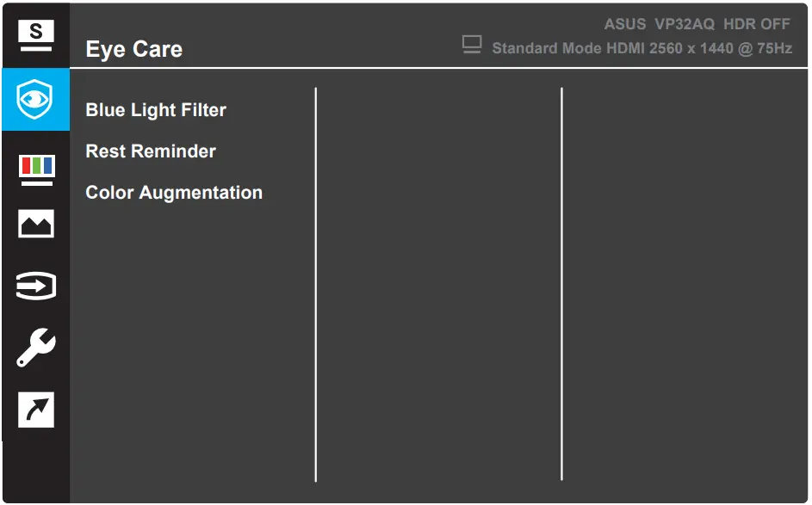The height and width of the screenshot is (505, 812).
Task: Select the Shortcut arrow icon
Action: tap(35, 410)
